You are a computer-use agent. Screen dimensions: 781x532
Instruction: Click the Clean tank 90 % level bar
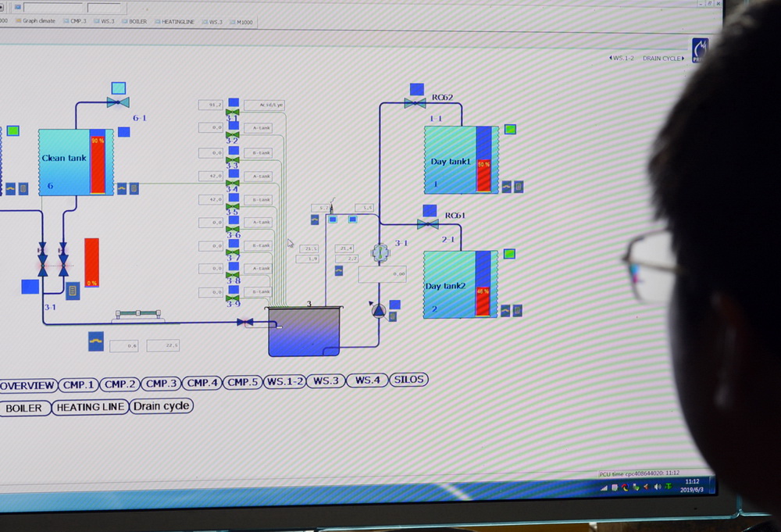coord(98,162)
